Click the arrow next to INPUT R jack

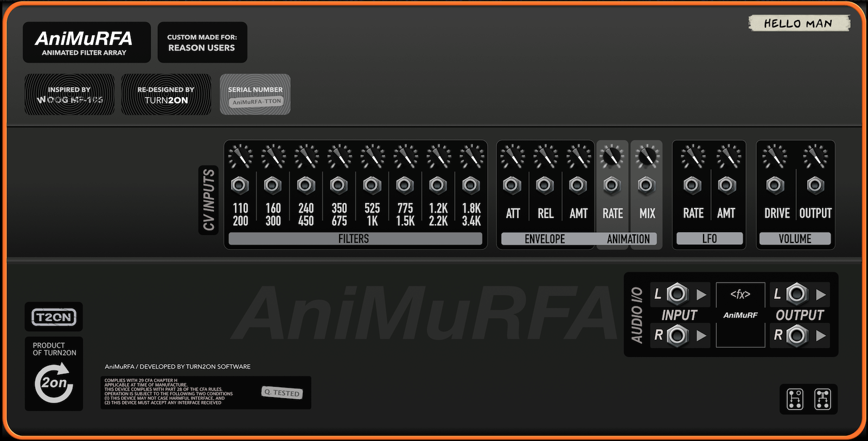coord(701,336)
